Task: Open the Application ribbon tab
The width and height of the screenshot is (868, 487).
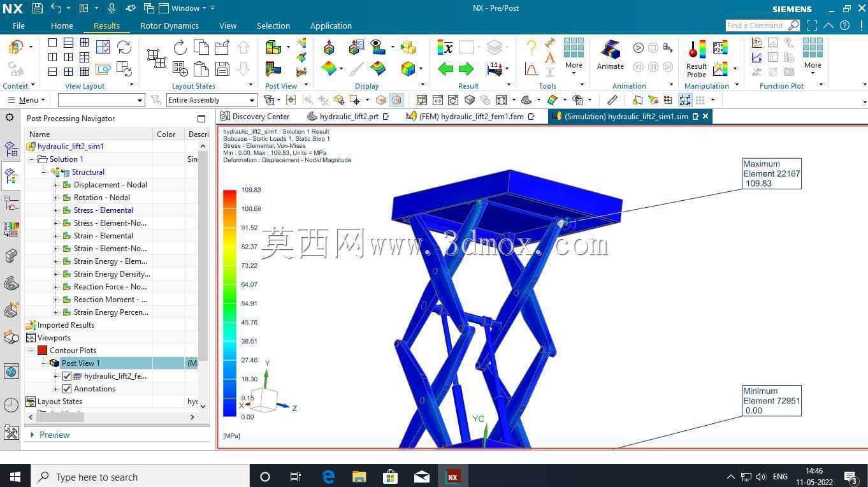Action: point(331,25)
